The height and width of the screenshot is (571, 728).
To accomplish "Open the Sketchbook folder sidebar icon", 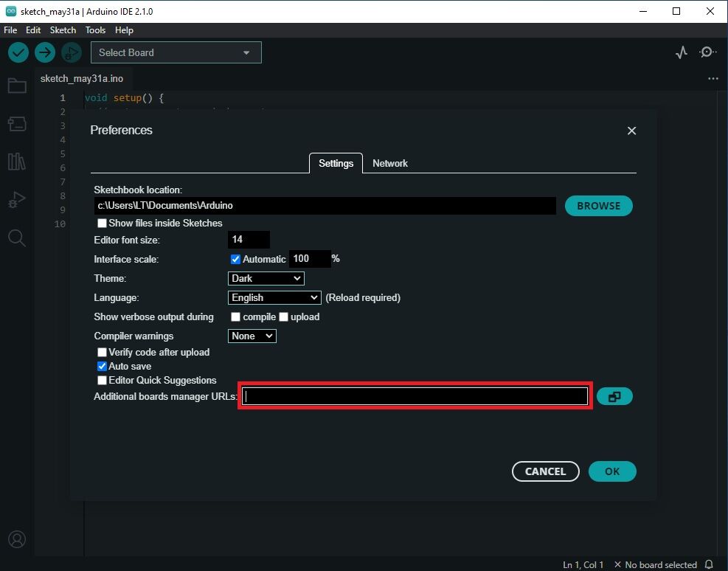I will coord(17,86).
